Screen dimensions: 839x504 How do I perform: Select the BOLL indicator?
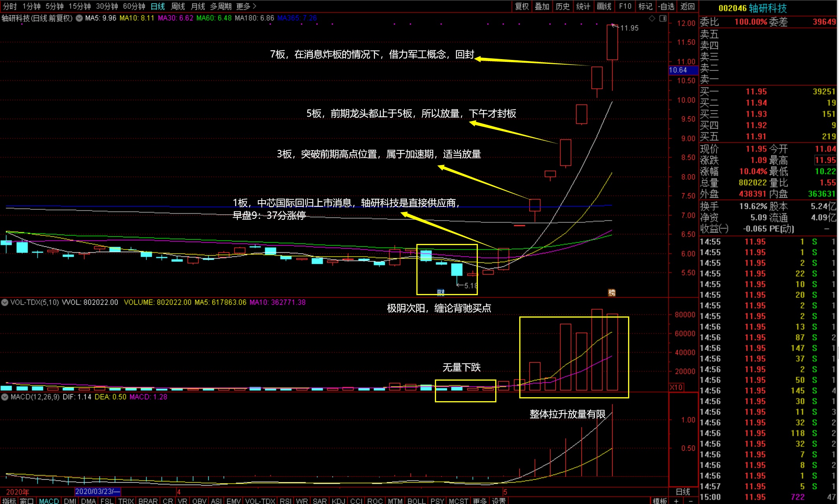click(x=416, y=501)
